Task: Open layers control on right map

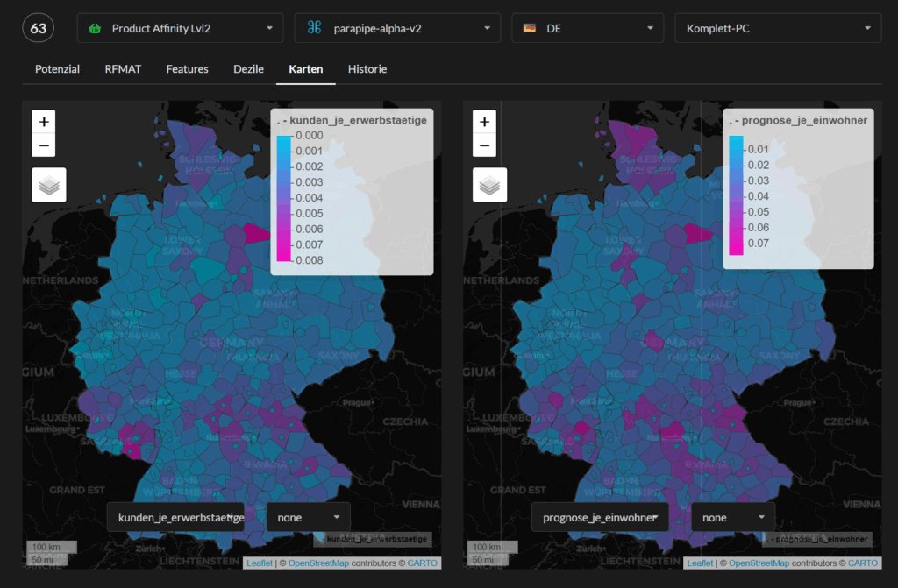Action: pyautogui.click(x=491, y=185)
